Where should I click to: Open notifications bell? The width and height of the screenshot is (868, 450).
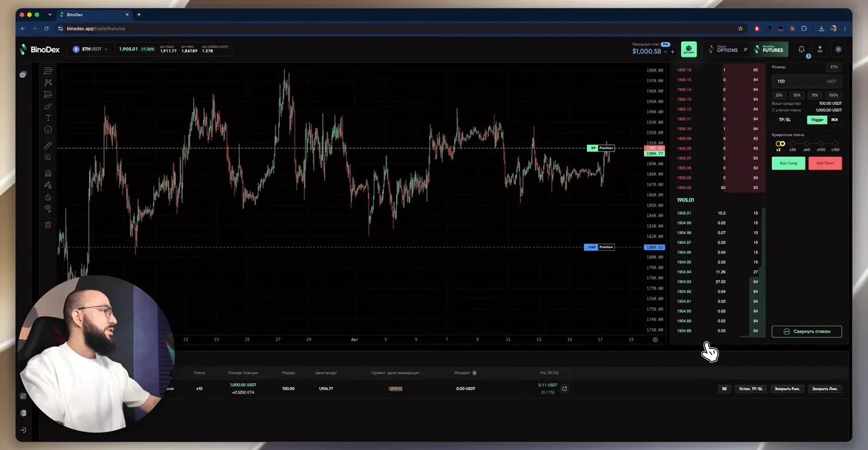pos(801,49)
